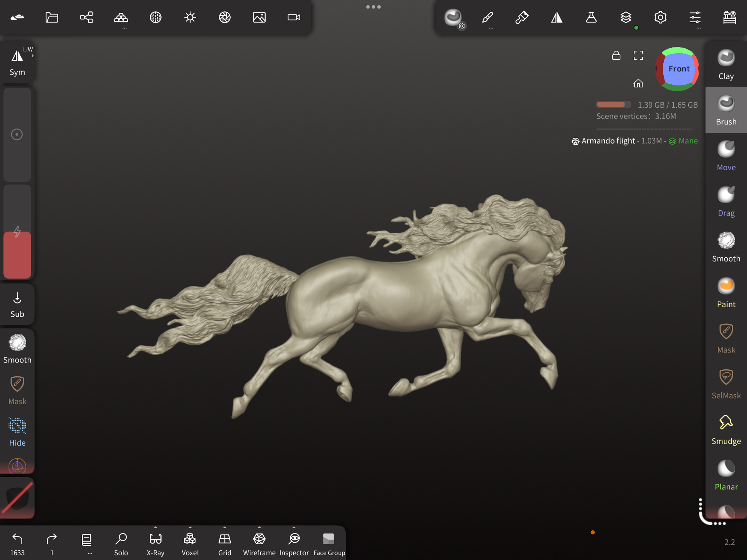The image size is (747, 560).
Task: Open the Files folder menu
Action: click(x=52, y=17)
